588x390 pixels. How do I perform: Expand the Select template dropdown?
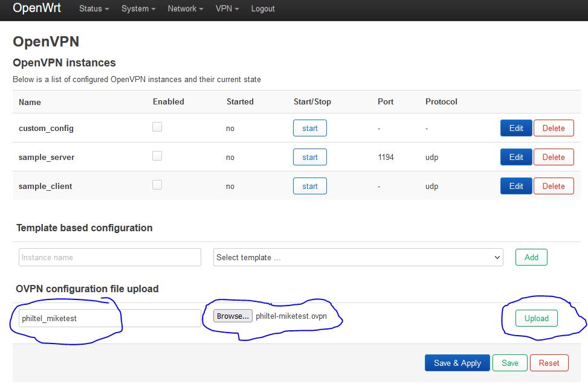[358, 257]
